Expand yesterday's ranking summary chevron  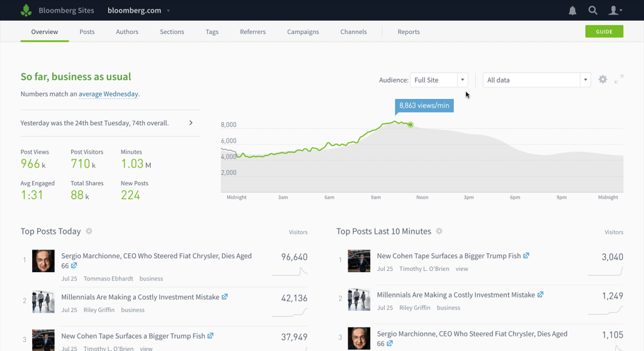click(191, 123)
